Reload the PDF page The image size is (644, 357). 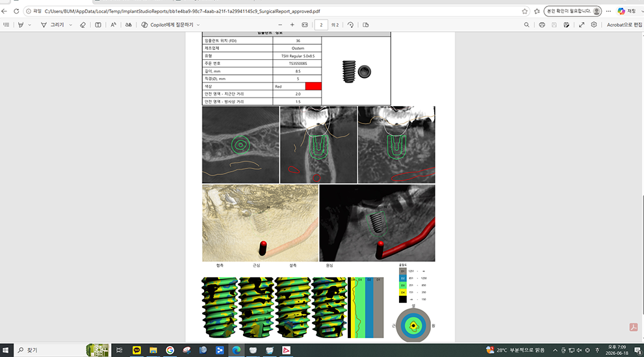tap(16, 11)
